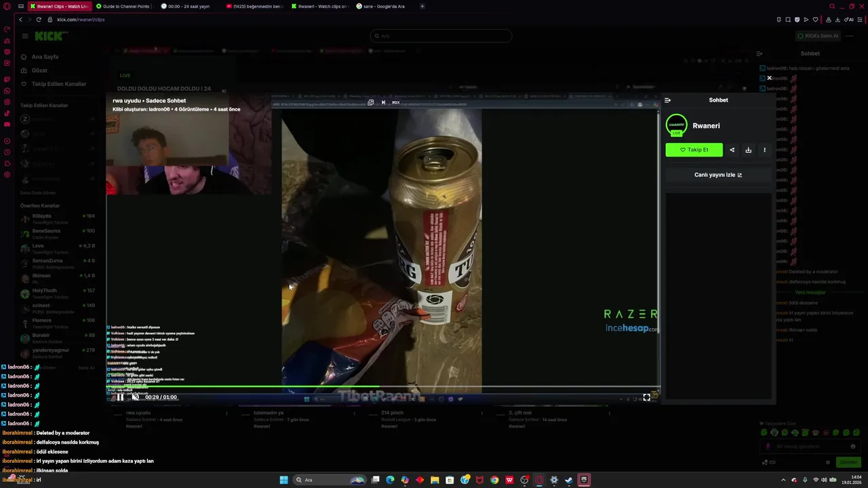Screen dimensions: 868x488
Task: Switch to Rwaneri - Watch clips tab
Action: [319, 6]
